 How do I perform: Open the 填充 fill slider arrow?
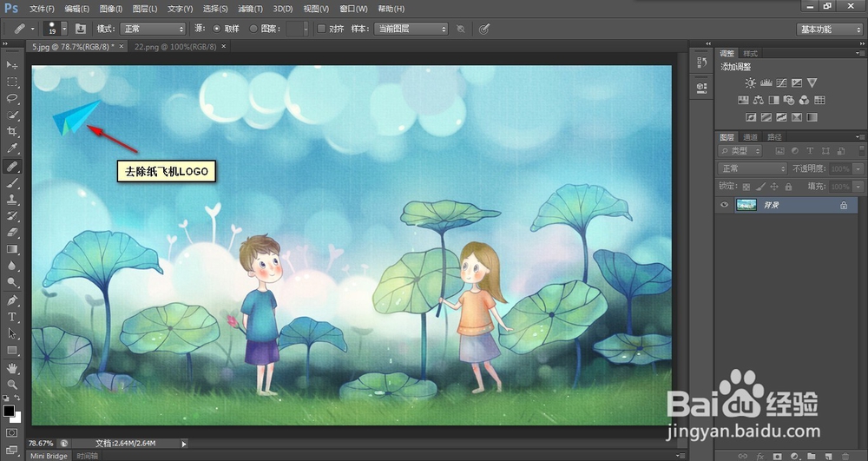tap(858, 187)
